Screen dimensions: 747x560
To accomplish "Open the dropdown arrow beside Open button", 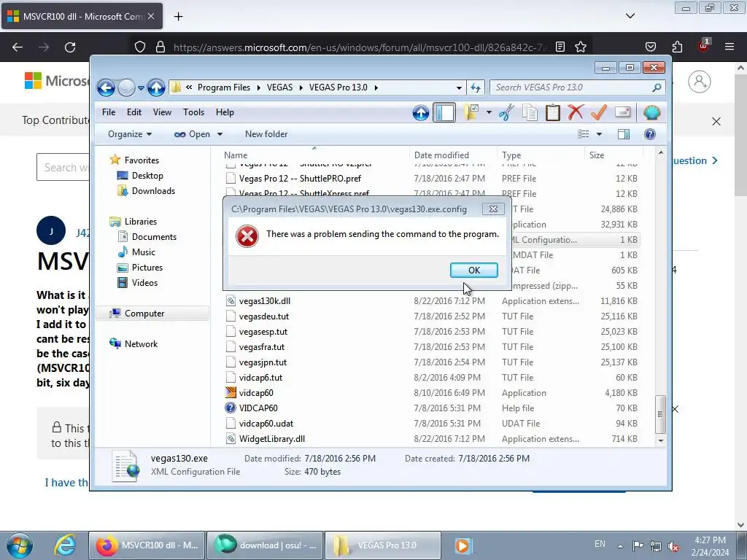I will tap(220, 134).
